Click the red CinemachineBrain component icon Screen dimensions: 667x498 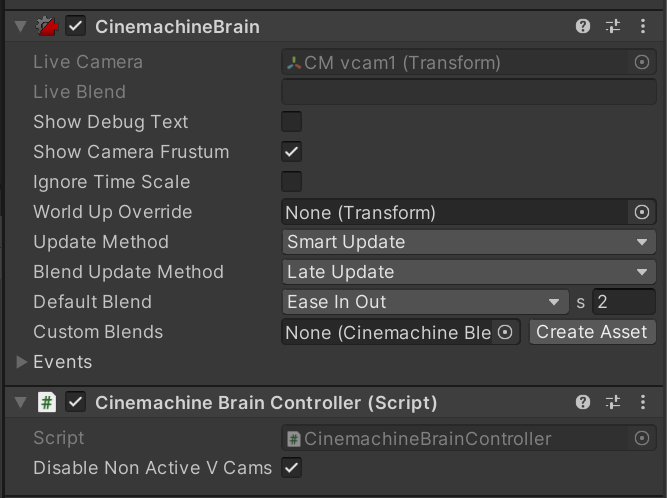coord(47,26)
